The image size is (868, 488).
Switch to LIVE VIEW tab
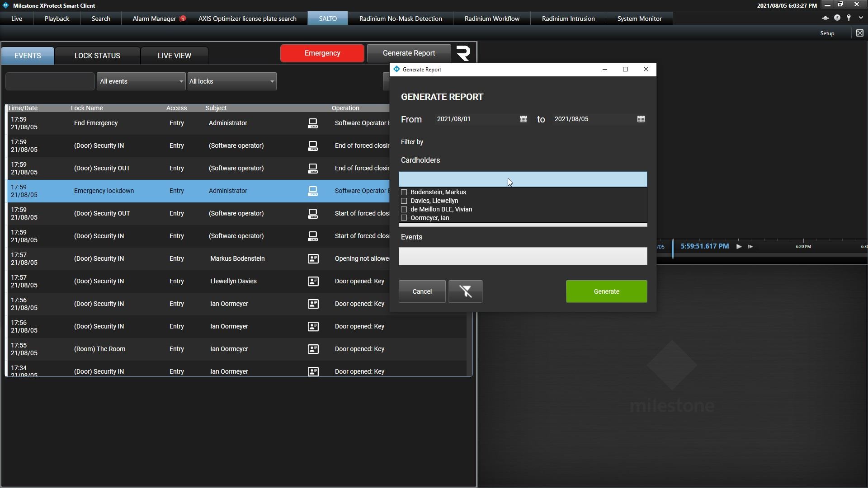point(175,56)
